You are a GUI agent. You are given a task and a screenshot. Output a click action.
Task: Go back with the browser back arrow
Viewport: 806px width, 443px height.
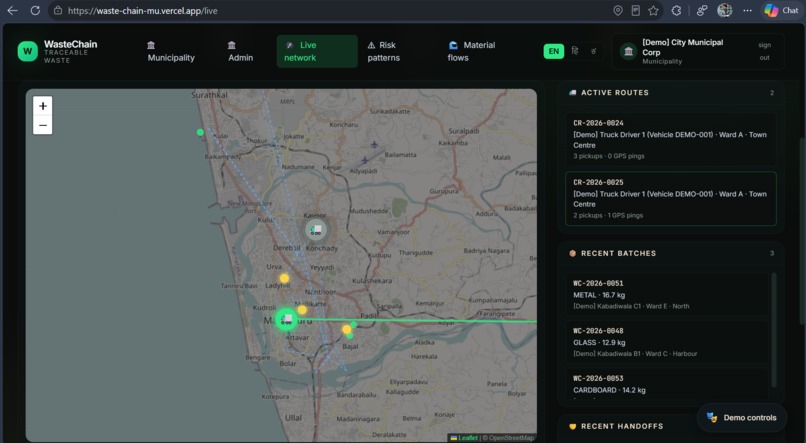tap(13, 10)
